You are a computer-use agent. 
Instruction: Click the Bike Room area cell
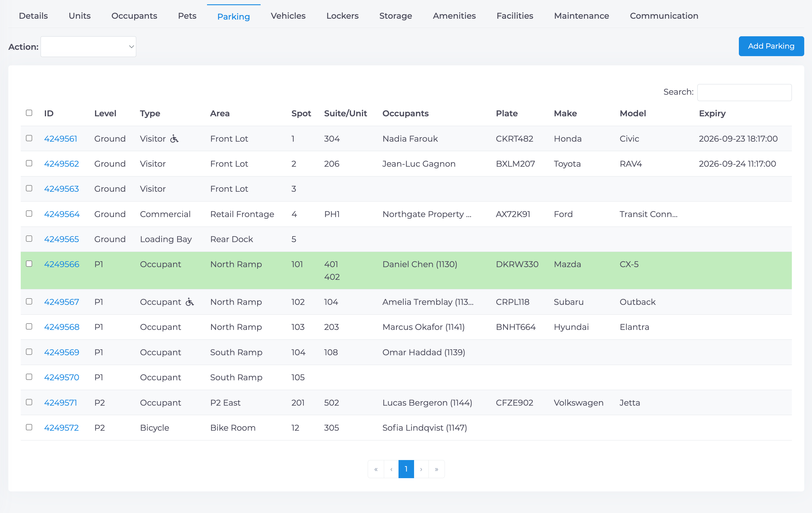coord(233,428)
